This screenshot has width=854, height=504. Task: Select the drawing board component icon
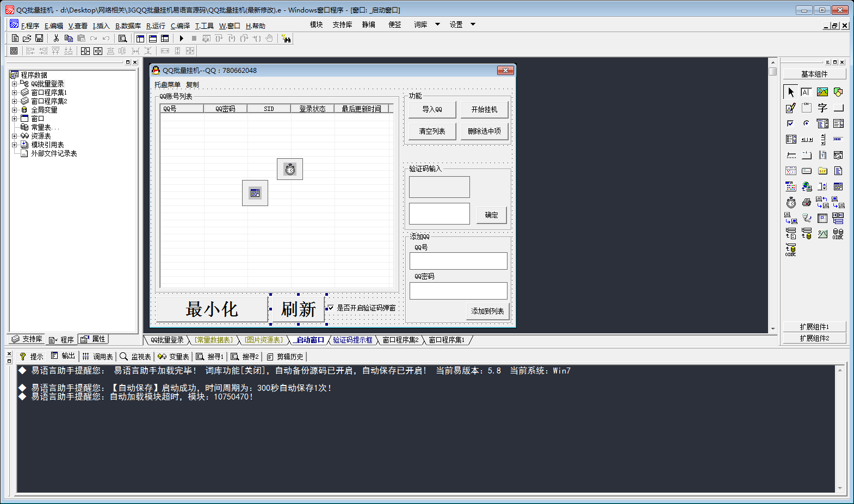(x=791, y=108)
